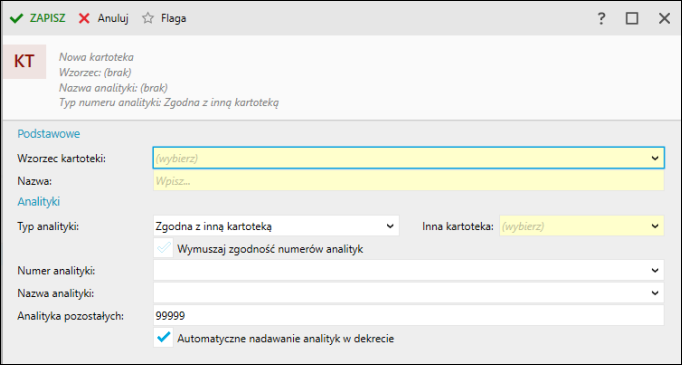The height and width of the screenshot is (365, 682).
Task: Open the Nazwa analityki dropdown arrow
Action: [655, 293]
